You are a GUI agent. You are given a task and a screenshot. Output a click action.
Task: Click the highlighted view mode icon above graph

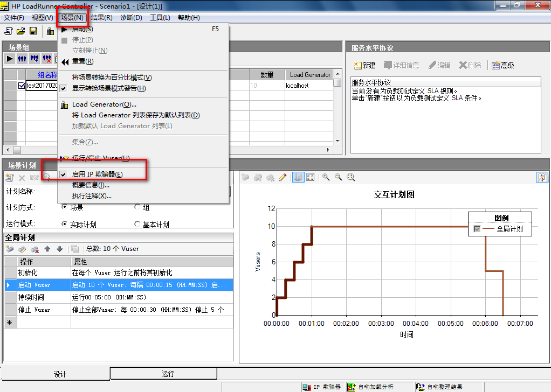[x=298, y=177]
